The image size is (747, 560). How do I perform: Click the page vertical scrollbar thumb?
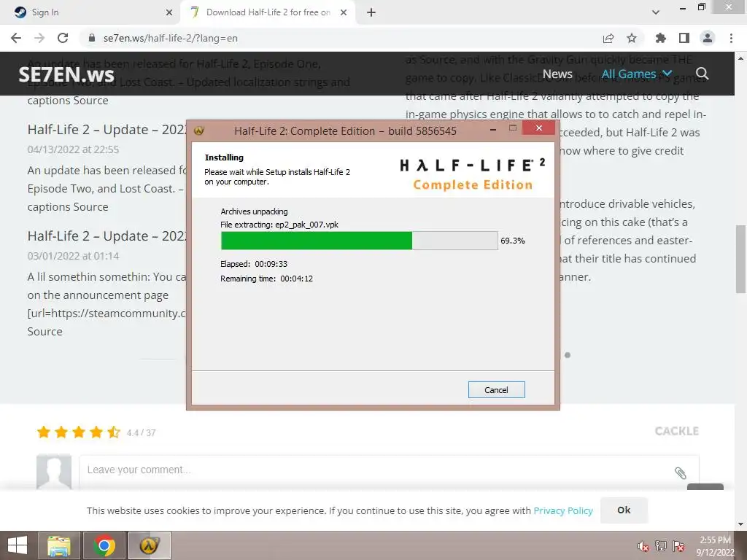pos(740,259)
